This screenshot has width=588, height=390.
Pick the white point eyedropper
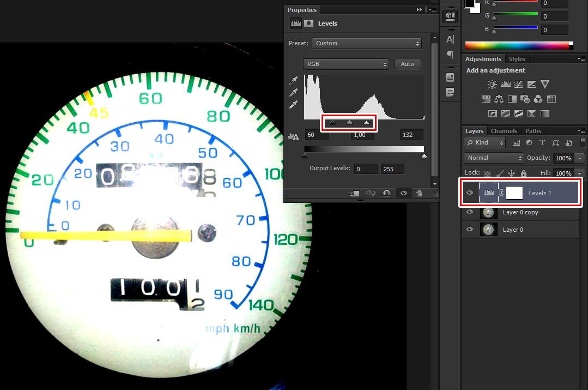293,104
